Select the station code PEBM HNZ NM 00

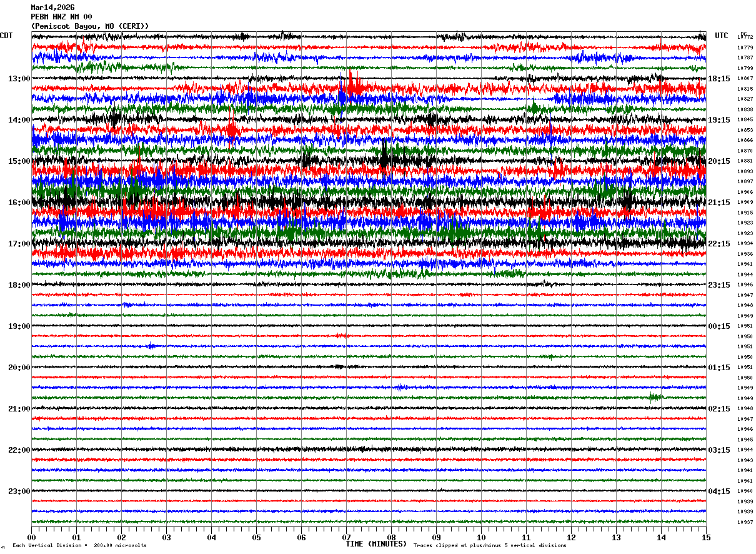(x=61, y=17)
